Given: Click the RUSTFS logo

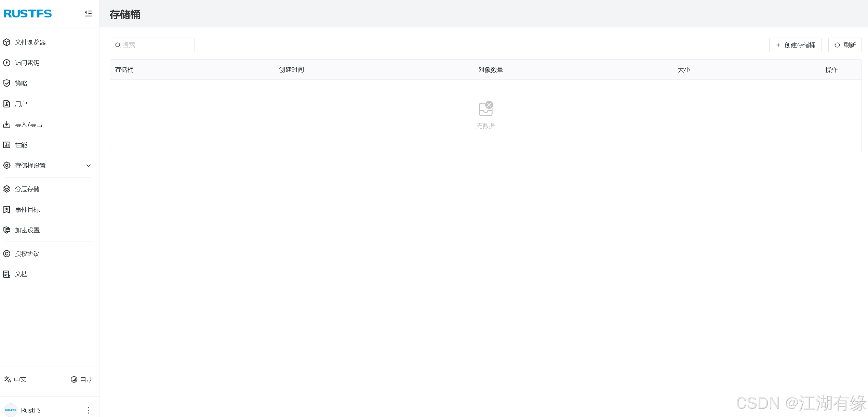Looking at the screenshot, I should pyautogui.click(x=28, y=13).
